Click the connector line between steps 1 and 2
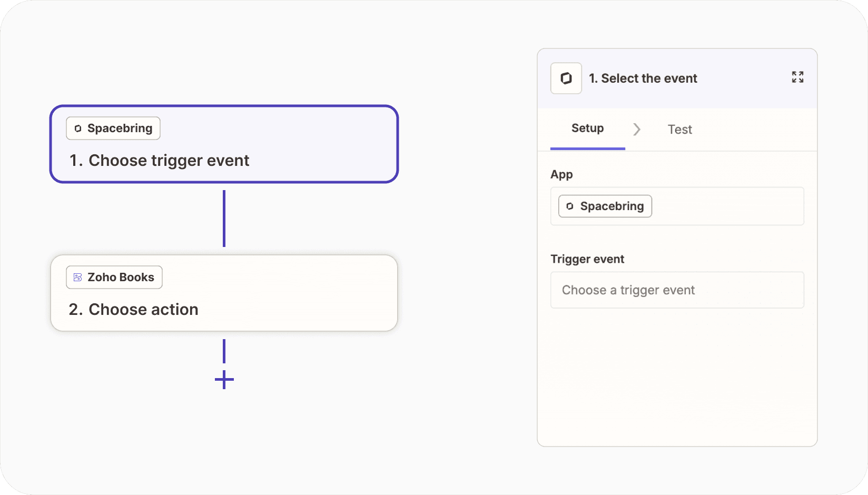The image size is (868, 495). [x=224, y=219]
